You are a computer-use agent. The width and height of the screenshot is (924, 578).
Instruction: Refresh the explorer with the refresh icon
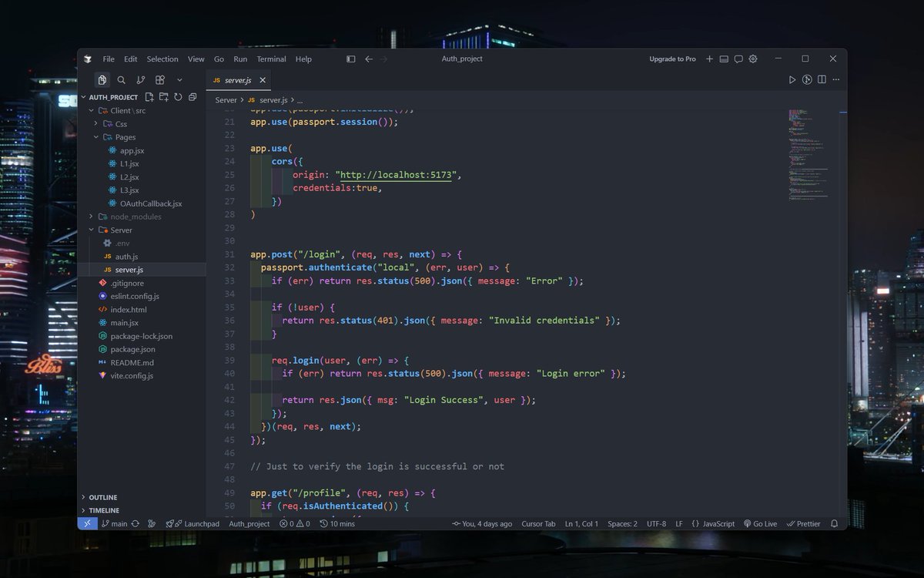(x=178, y=97)
